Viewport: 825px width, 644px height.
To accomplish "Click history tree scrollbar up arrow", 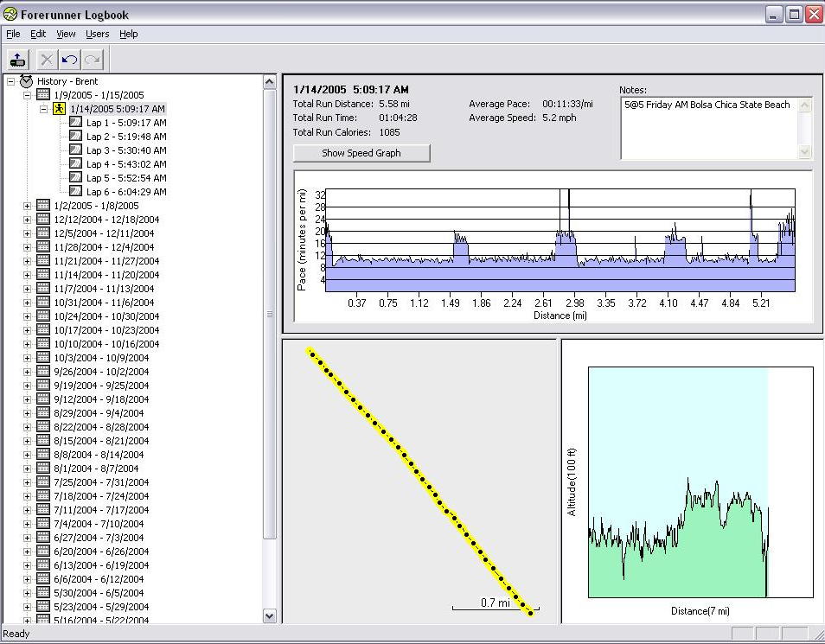I will 270,82.
